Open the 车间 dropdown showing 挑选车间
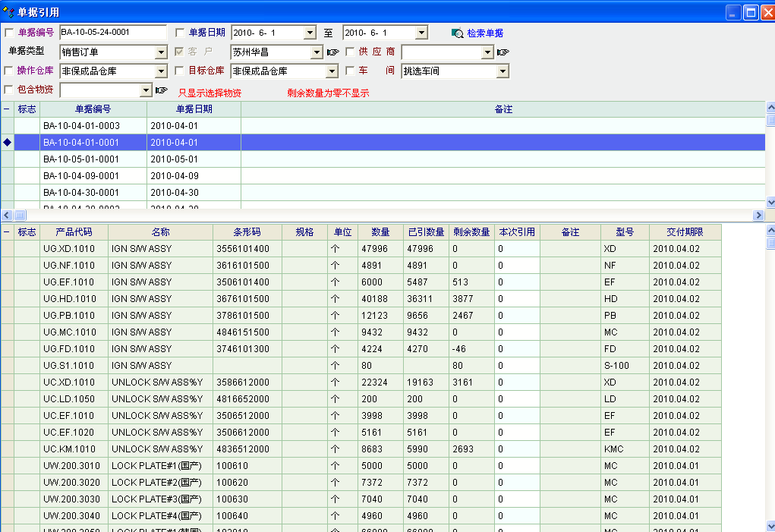Image resolution: width=775 pixels, height=532 pixels. click(502, 71)
